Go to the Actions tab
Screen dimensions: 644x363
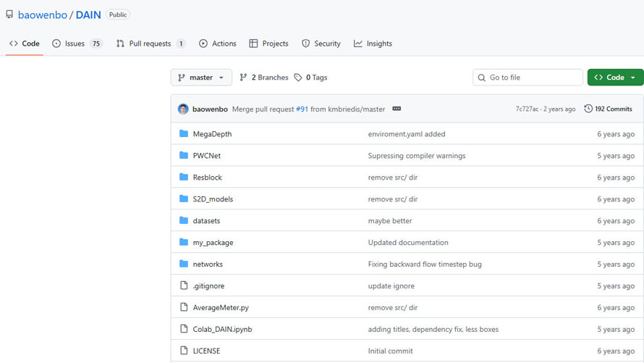point(218,43)
